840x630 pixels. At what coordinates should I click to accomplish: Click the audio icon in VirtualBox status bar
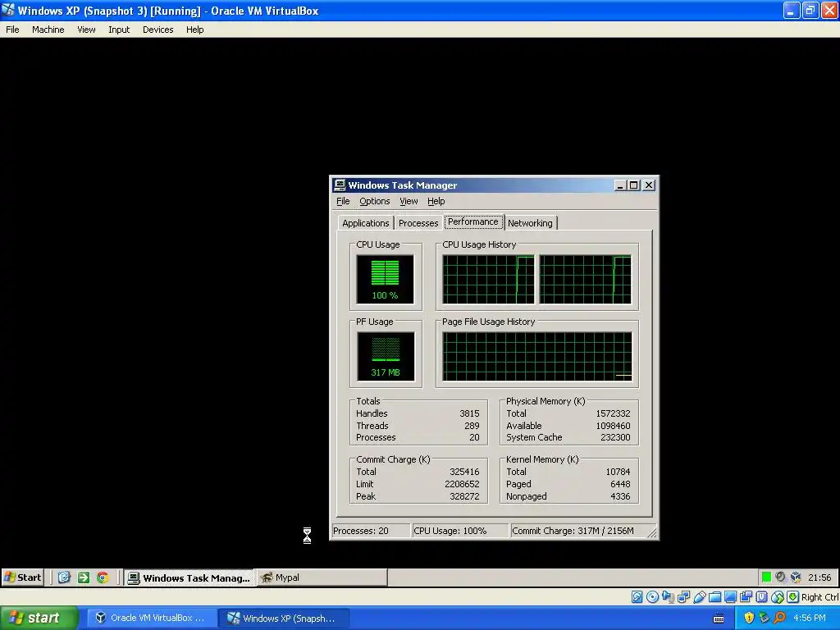668,597
